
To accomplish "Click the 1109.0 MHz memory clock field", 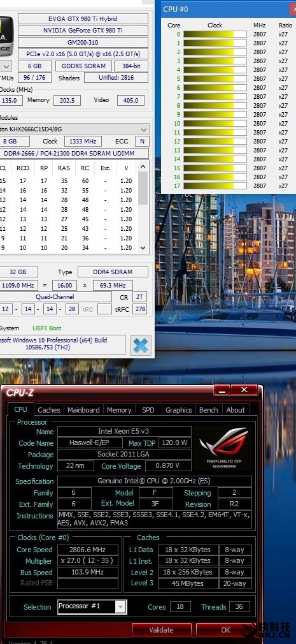I will point(18,285).
